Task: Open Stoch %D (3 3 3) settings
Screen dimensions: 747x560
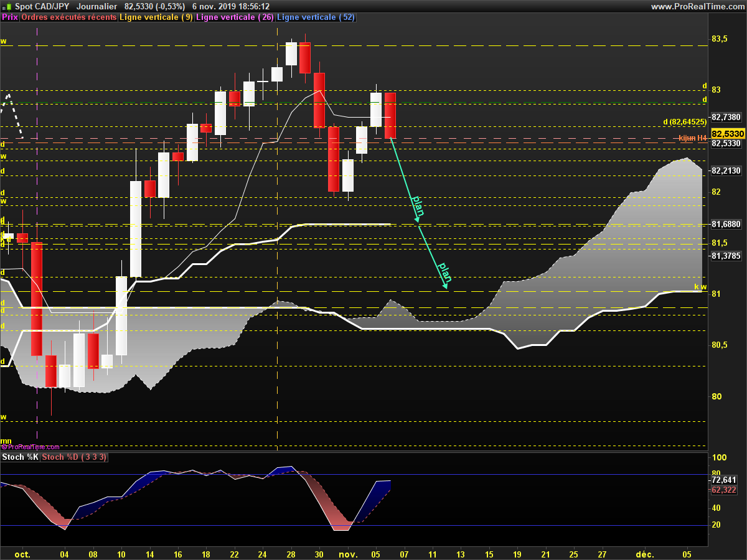Action: click(74, 457)
